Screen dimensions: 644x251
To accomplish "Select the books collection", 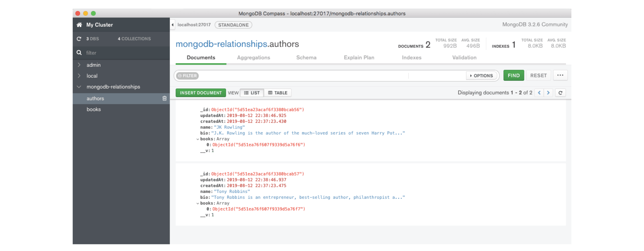I will (121, 109).
